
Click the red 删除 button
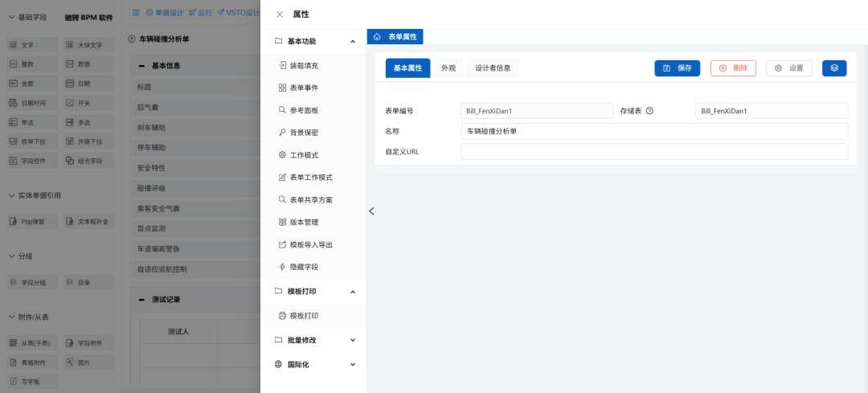click(734, 68)
